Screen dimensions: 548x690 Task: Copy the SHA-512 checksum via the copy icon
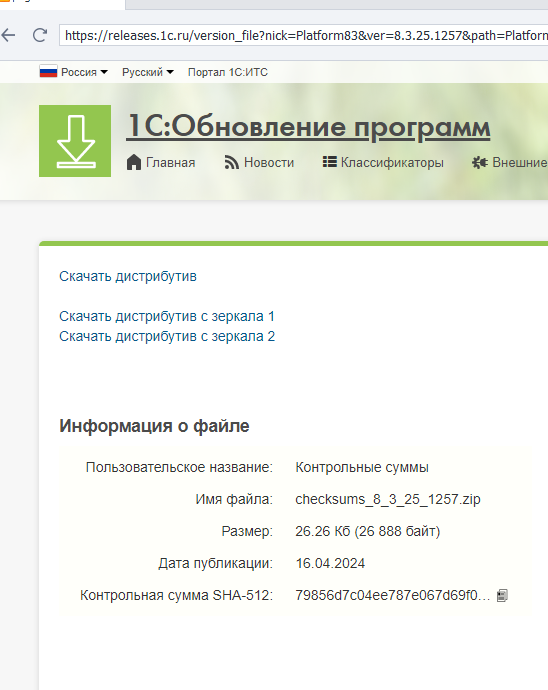click(x=502, y=595)
